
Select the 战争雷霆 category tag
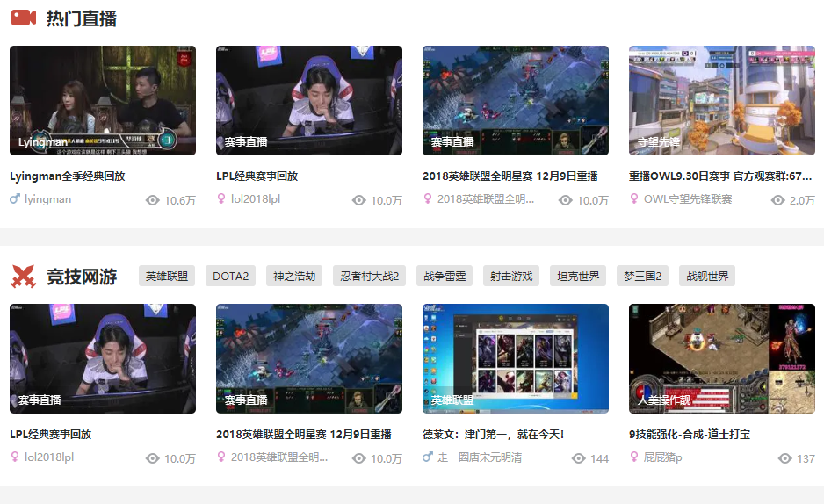coord(445,277)
